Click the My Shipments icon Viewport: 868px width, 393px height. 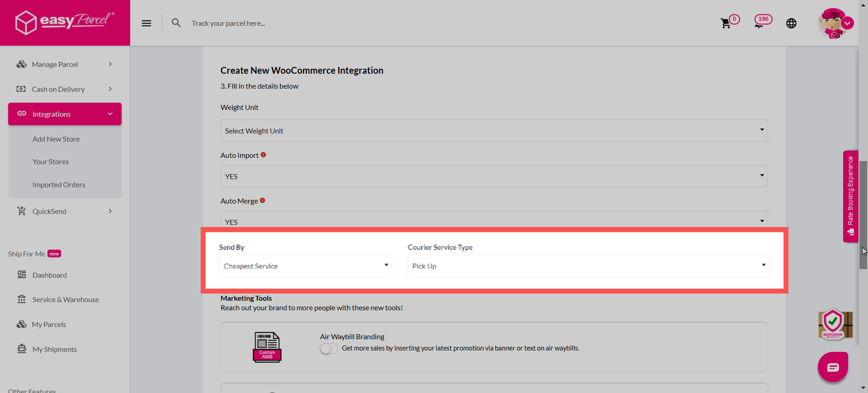tap(22, 349)
